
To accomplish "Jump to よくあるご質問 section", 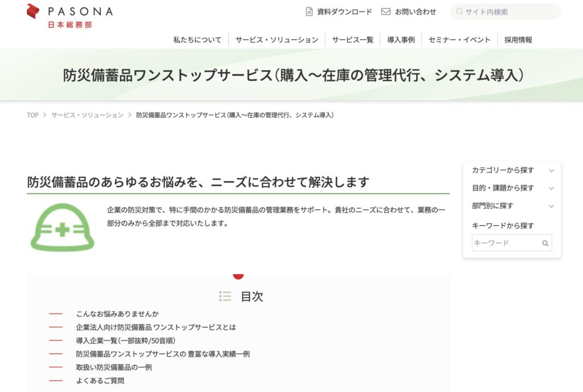I will (x=100, y=381).
